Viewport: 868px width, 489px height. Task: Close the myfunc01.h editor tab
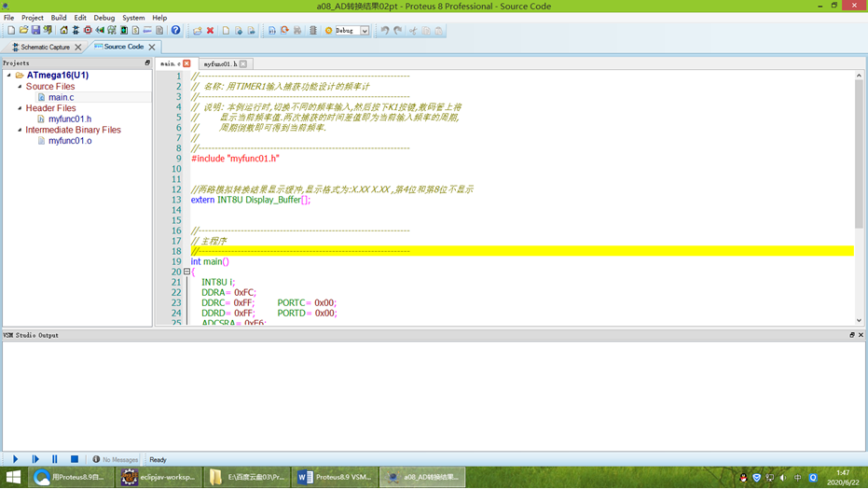pyautogui.click(x=243, y=64)
